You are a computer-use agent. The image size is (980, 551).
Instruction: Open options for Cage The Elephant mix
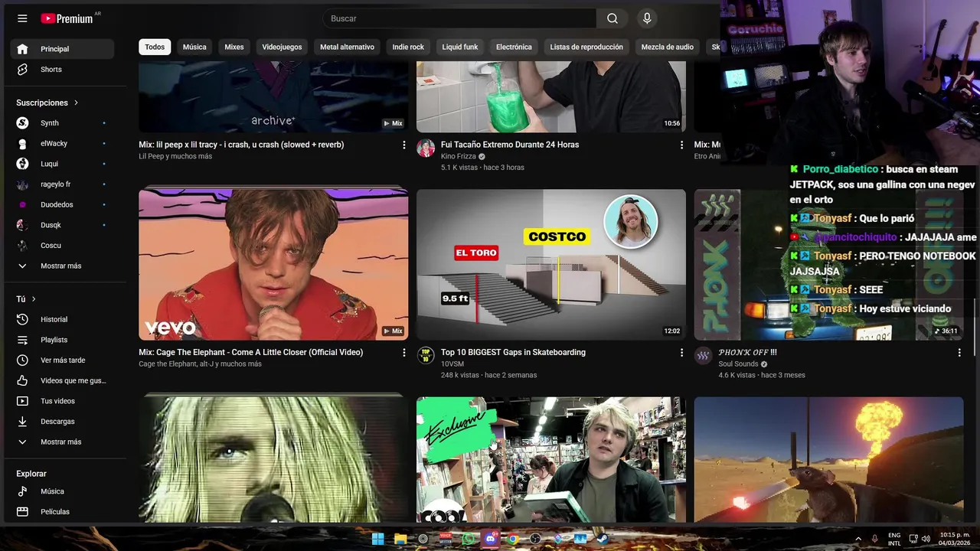click(404, 353)
